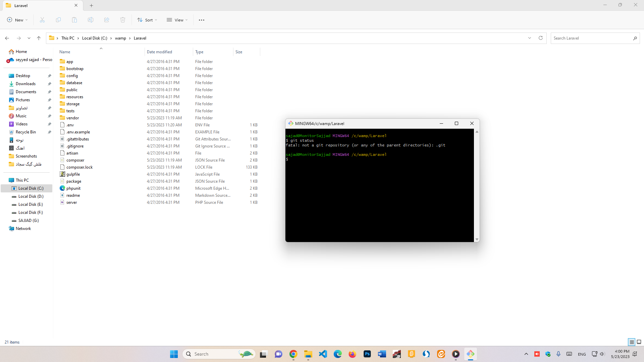Open Photoshop from the taskbar
This screenshot has height=362, width=644.
(x=367, y=354)
